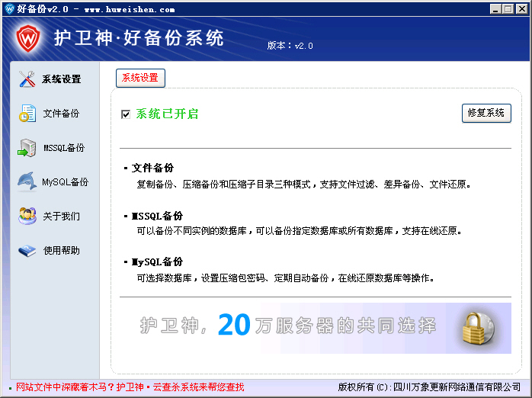Click the 护卫神·好备份系统 header title
This screenshot has height=398, width=532.
pos(139,38)
